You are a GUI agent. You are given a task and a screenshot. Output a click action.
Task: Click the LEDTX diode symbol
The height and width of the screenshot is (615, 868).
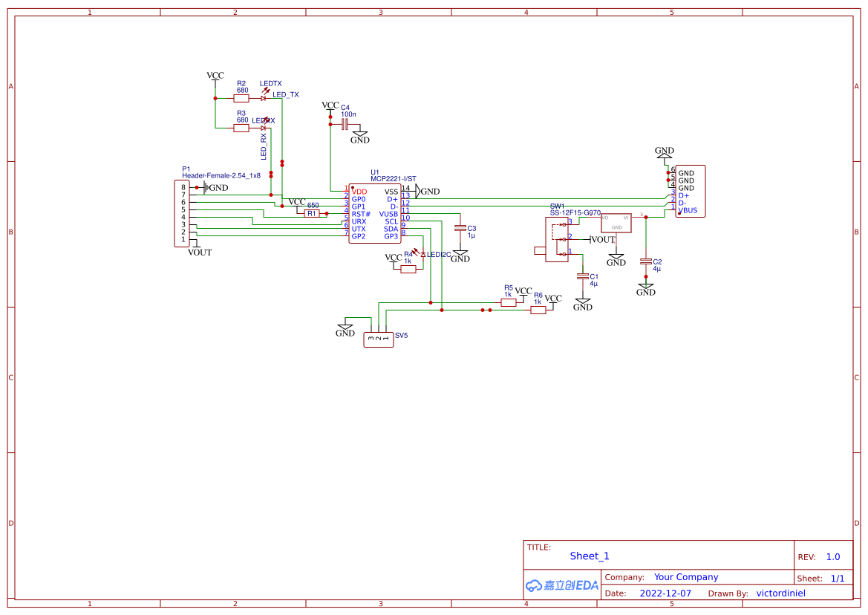coord(264,98)
